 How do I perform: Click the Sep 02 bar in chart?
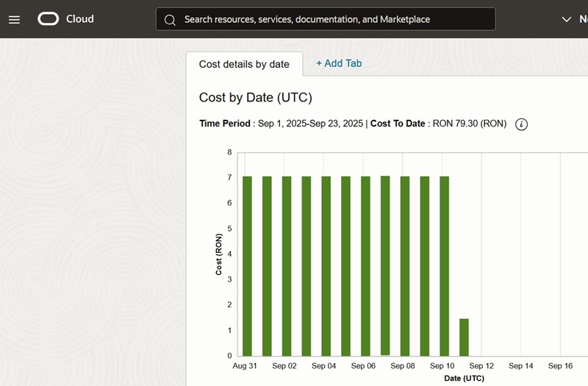point(287,265)
